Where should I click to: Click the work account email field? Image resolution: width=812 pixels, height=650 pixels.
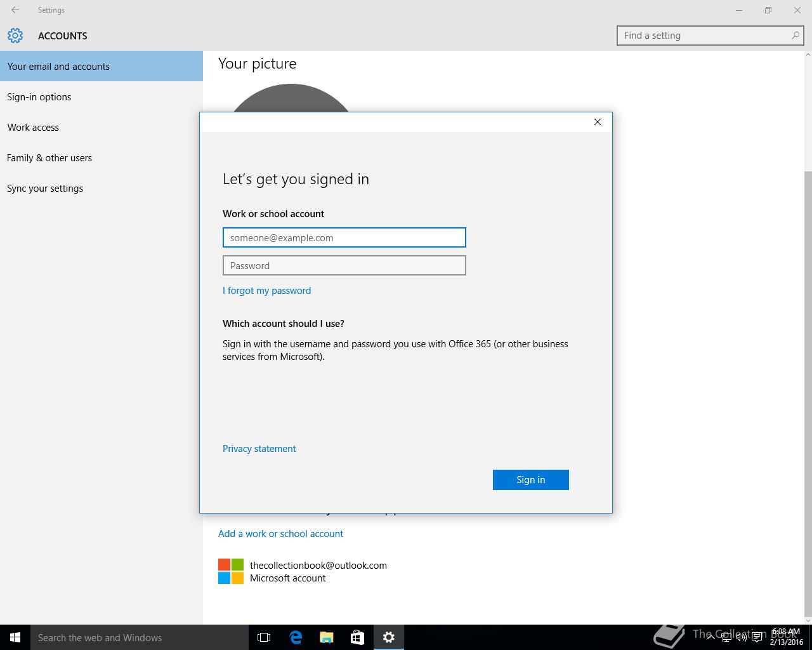tap(344, 237)
